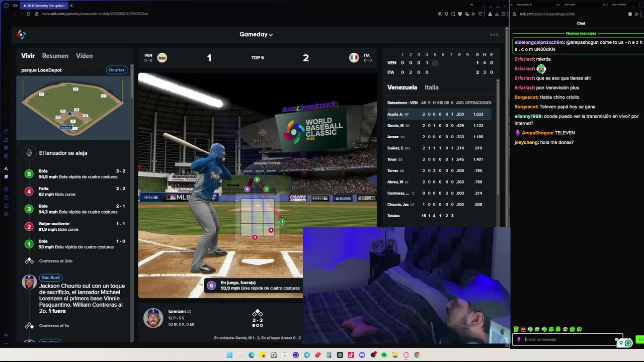
Task: Open the three-dot options menu
Action: (494, 35)
